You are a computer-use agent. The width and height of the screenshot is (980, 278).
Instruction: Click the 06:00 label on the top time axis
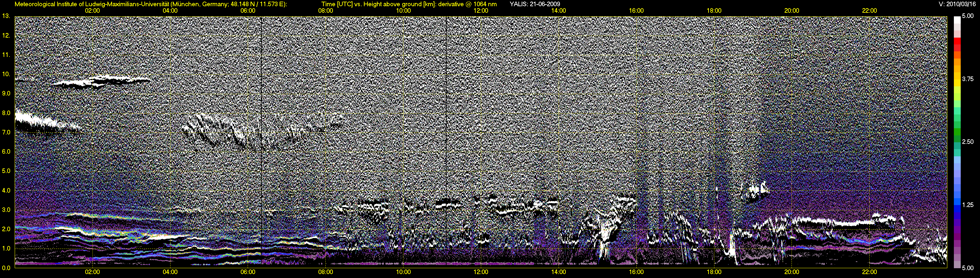point(248,11)
